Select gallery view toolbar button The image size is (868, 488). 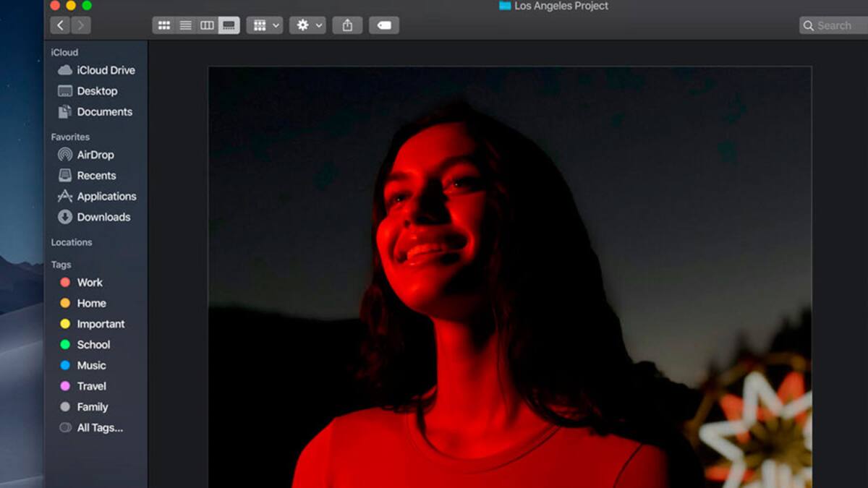pos(229,25)
